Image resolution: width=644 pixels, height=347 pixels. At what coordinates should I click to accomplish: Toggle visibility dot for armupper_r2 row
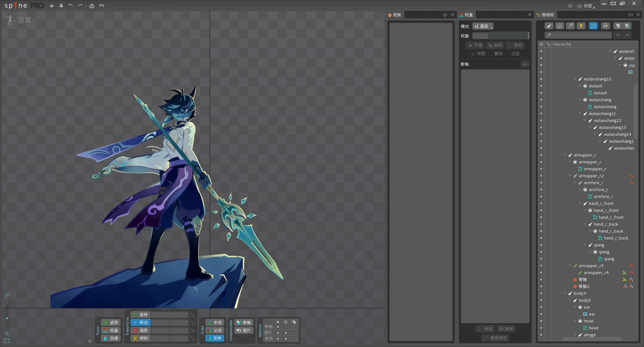point(541,176)
